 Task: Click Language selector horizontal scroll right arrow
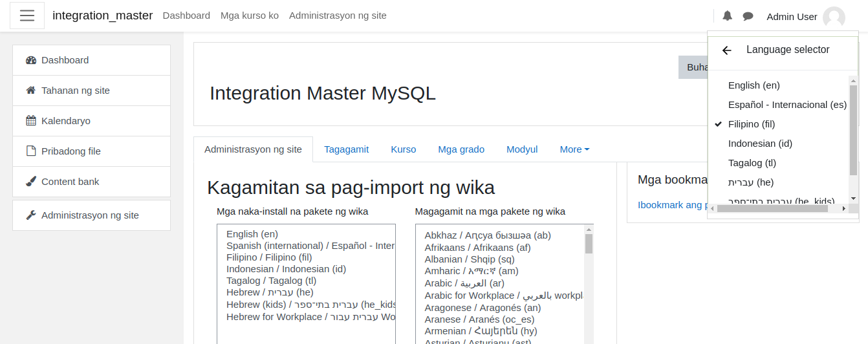click(x=843, y=208)
